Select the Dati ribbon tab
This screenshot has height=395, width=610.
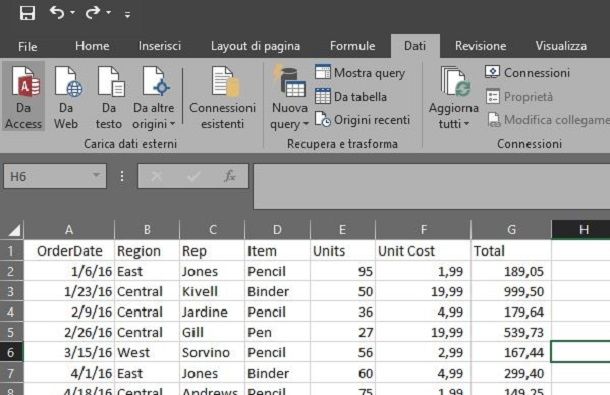[x=415, y=46]
